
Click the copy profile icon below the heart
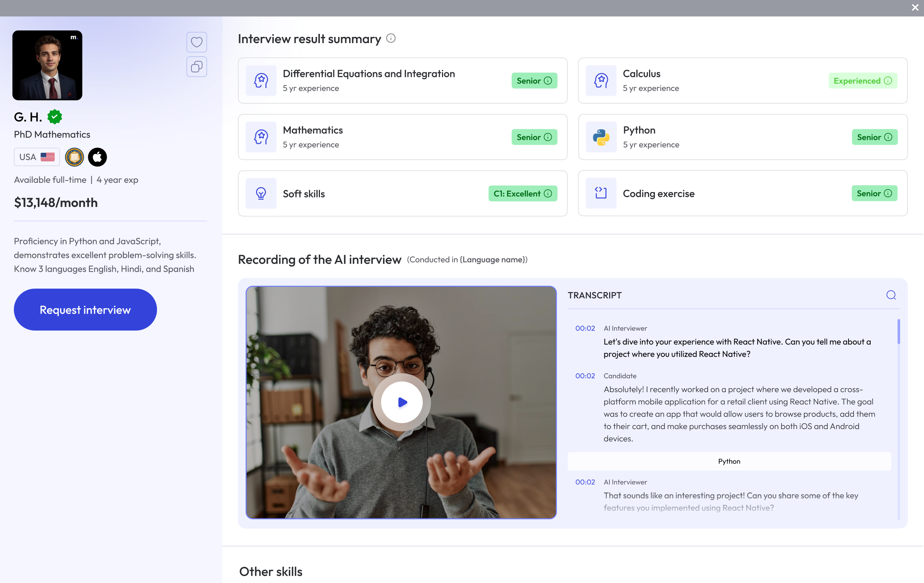point(197,67)
